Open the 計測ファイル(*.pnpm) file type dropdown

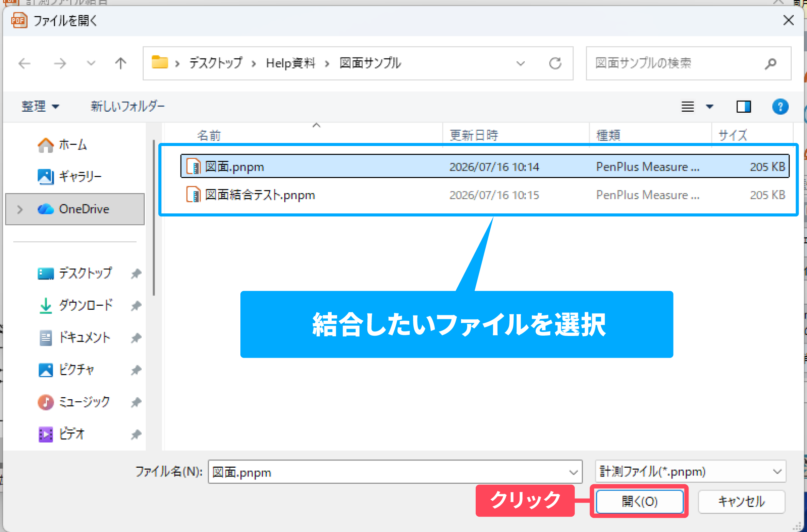[690, 471]
